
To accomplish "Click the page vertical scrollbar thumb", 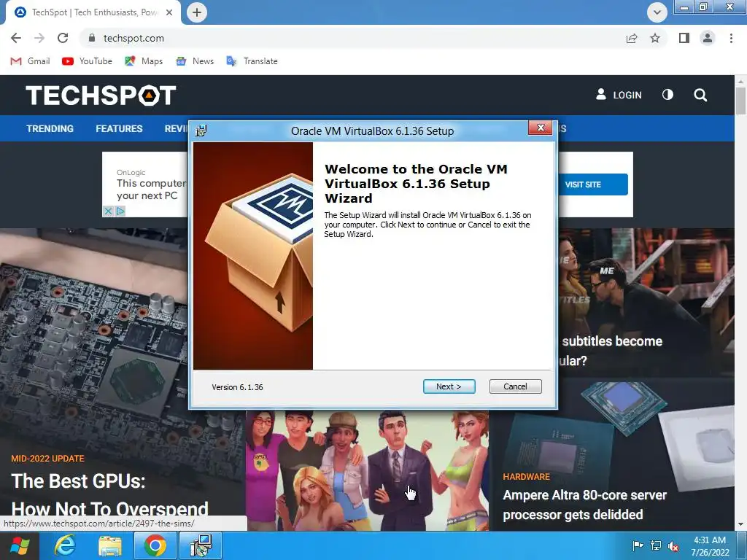I will click(741, 101).
